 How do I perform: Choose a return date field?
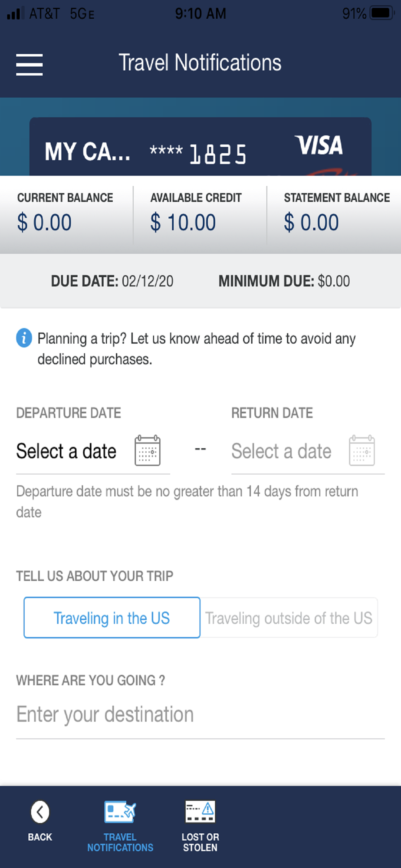[x=308, y=451]
